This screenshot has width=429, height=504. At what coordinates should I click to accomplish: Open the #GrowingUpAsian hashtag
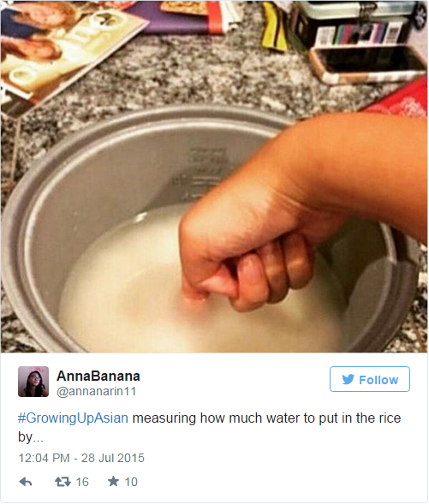[x=73, y=418]
